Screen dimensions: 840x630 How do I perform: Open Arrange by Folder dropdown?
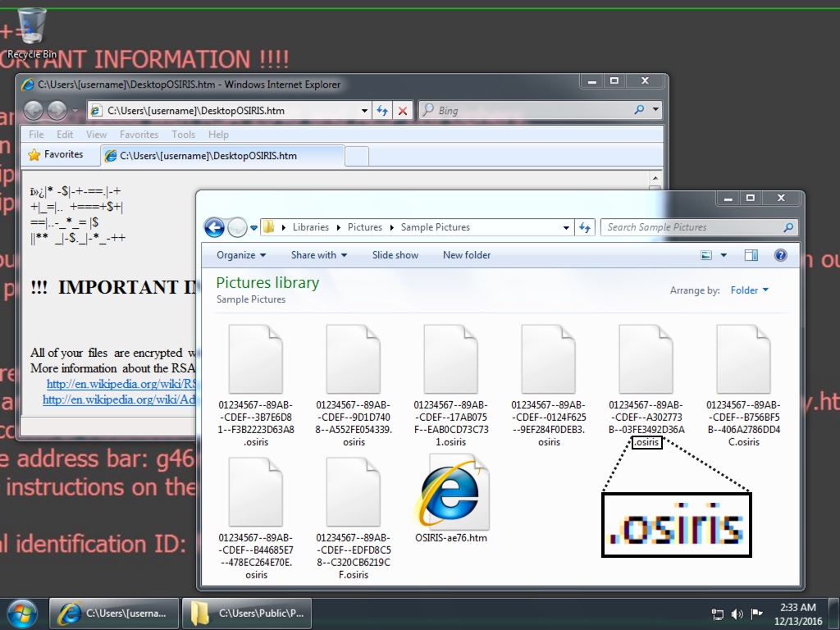pyautogui.click(x=749, y=290)
